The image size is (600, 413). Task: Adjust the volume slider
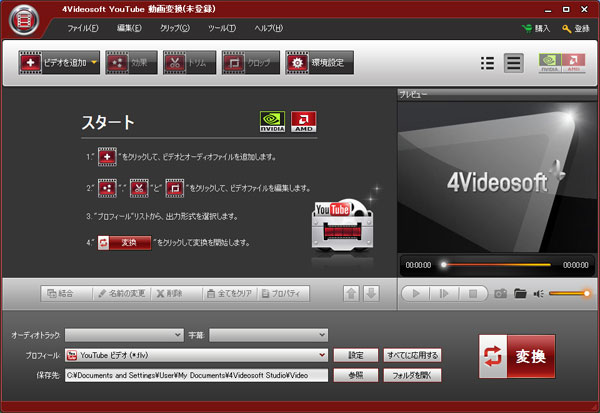pyautogui.click(x=570, y=294)
